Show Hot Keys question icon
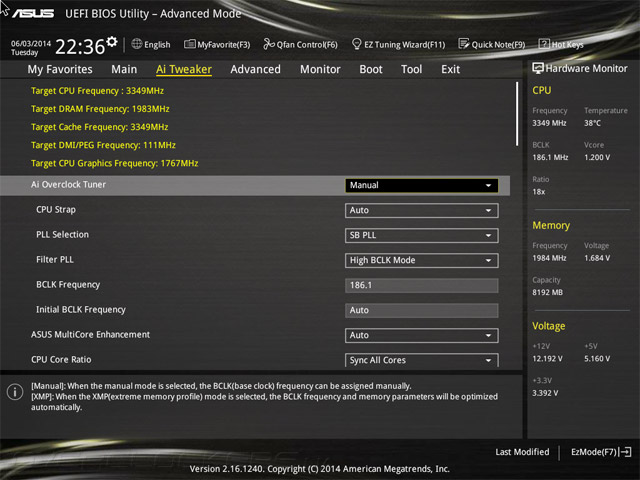Screen dimensions: 640x480 (x=544, y=44)
